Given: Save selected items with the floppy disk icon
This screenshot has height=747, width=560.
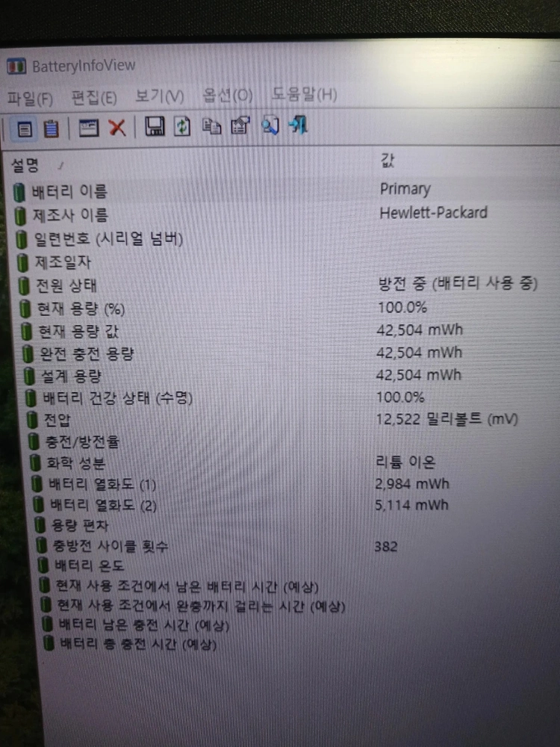Looking at the screenshot, I should 155,127.
